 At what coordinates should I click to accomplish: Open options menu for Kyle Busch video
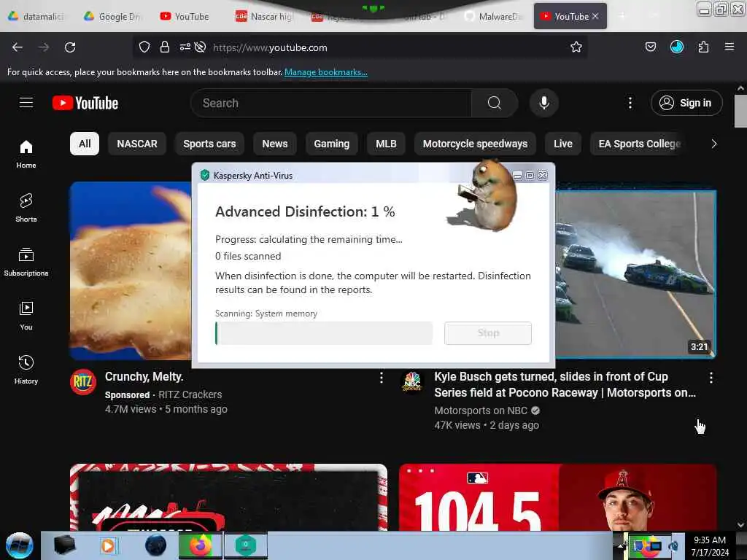coord(711,378)
